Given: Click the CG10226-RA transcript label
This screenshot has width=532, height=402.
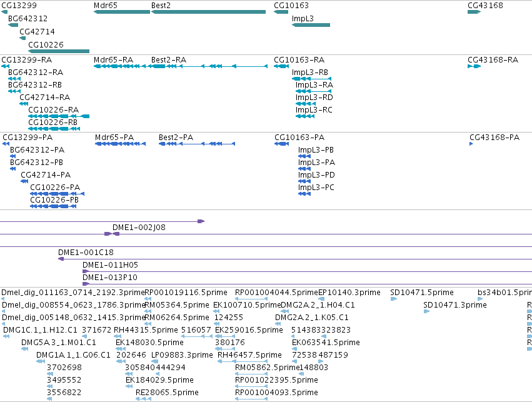Looking at the screenshot, I should [54, 110].
